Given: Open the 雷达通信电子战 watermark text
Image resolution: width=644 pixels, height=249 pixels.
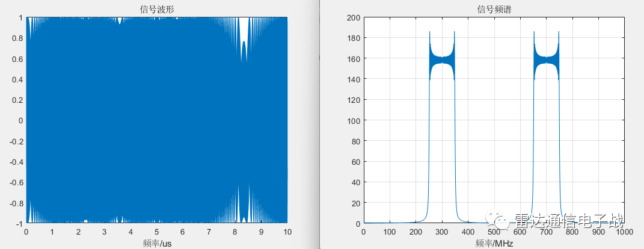Looking at the screenshot, I should pyautogui.click(x=568, y=221).
